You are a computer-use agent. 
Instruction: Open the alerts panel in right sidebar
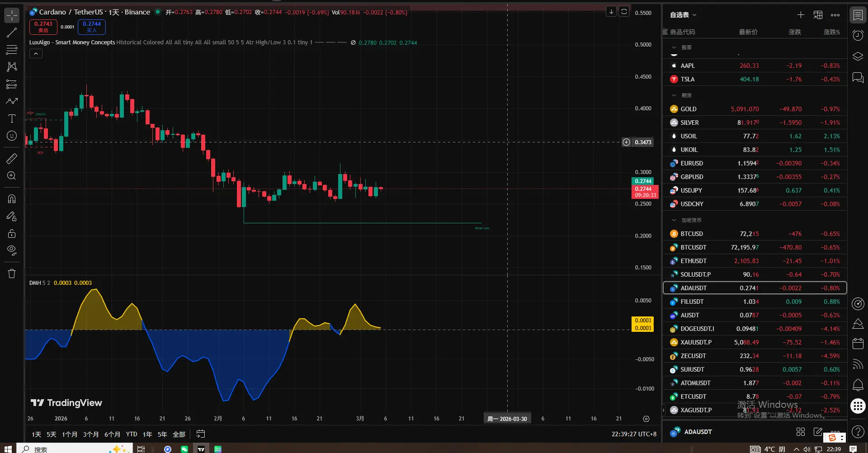click(858, 35)
